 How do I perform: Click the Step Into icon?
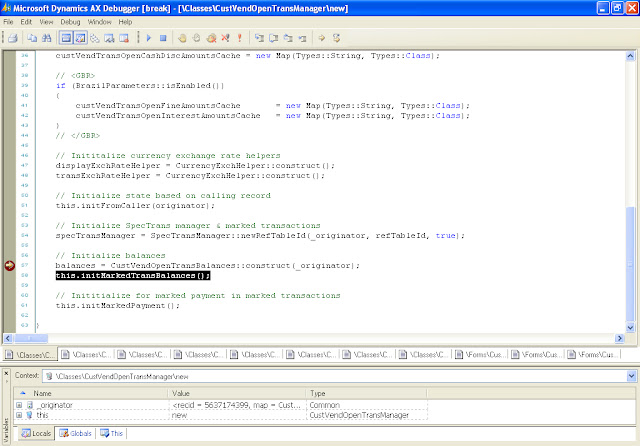(x=259, y=38)
